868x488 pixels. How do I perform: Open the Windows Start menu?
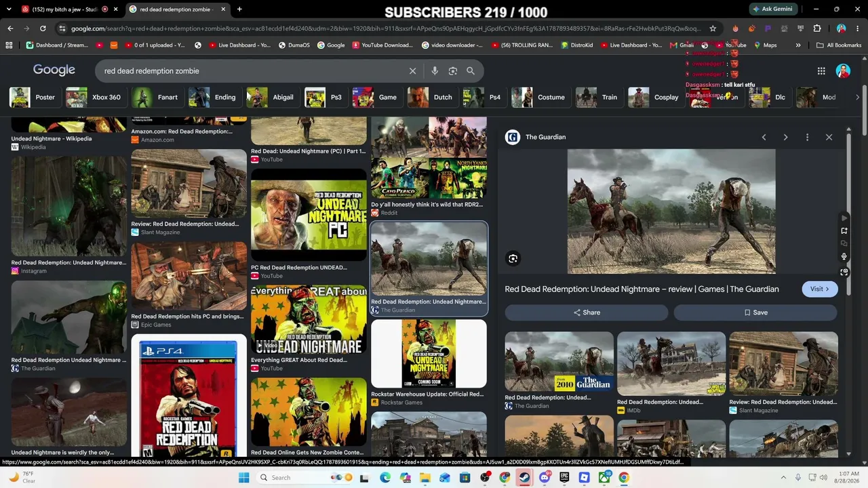point(244,478)
